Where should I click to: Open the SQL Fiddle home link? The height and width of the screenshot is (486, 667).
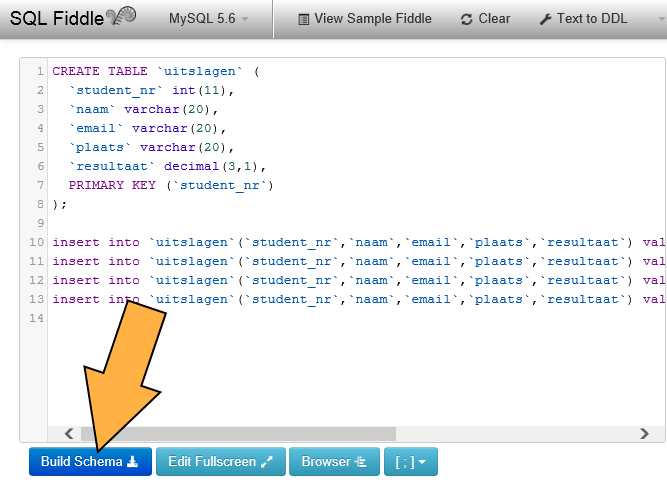[x=50, y=18]
